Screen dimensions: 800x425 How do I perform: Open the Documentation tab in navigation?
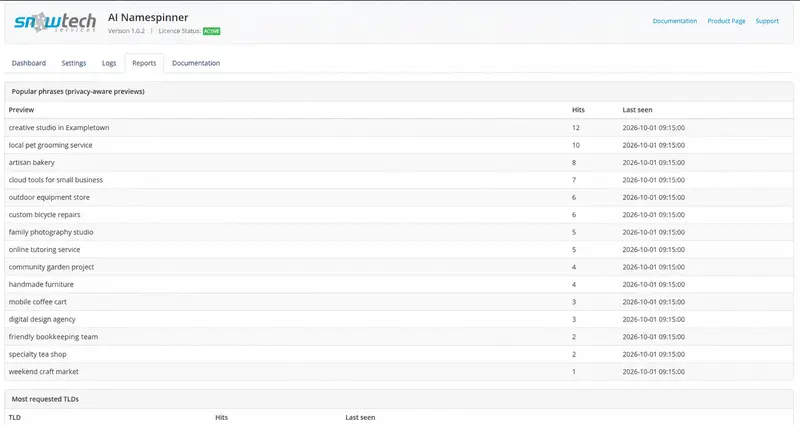tap(196, 63)
